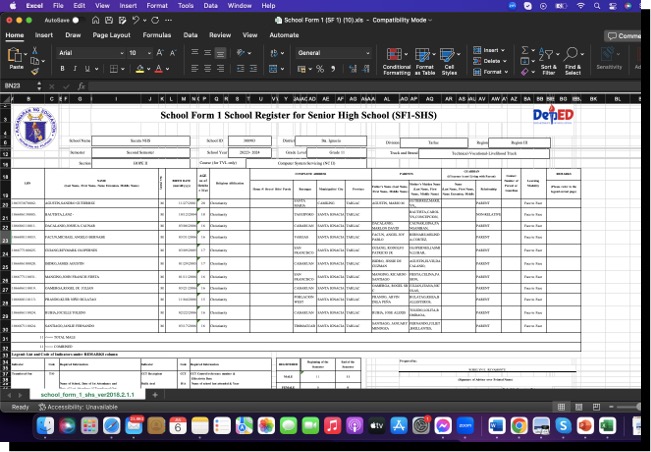Click the Home house icon in title bar
Viewport: 651px width, 452px height.
pos(95,20)
